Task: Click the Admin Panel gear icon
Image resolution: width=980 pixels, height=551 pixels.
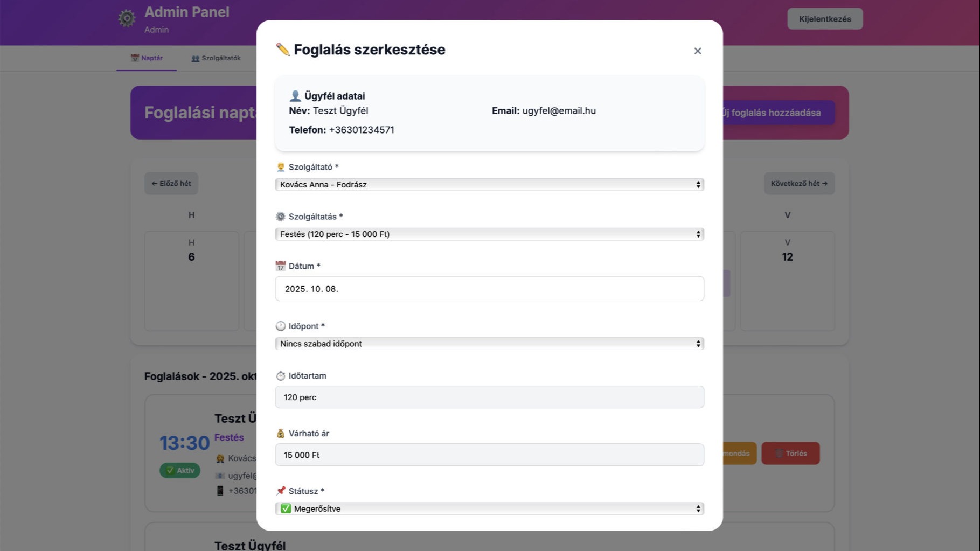Action: pos(127,18)
